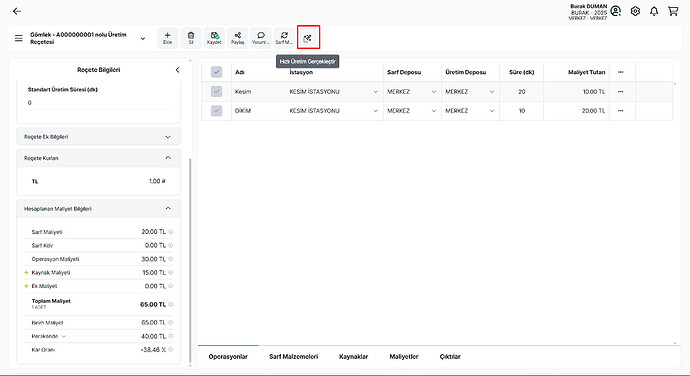Open the settings gear icon
The image size is (690, 376).
tap(635, 11)
